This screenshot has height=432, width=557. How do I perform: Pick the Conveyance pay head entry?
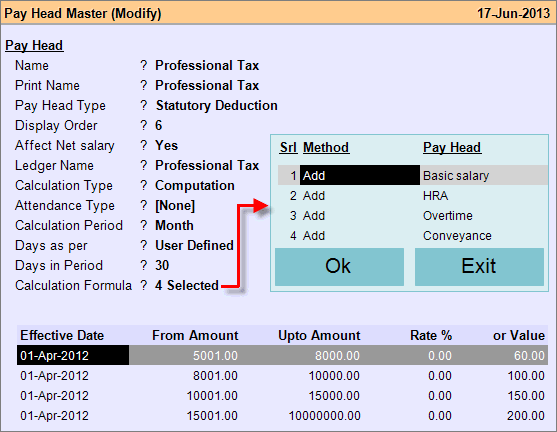[457, 236]
